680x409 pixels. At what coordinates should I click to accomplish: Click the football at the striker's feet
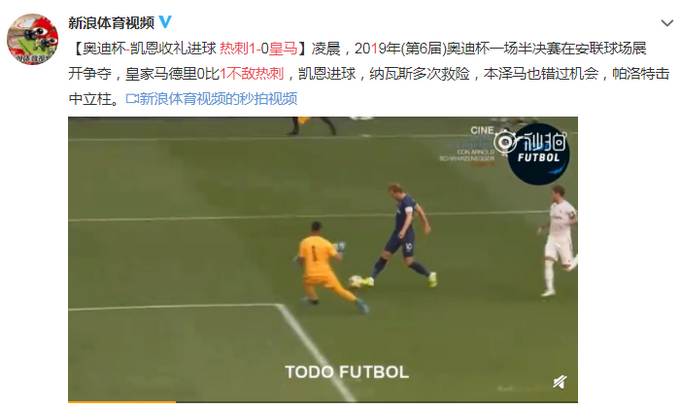click(355, 281)
